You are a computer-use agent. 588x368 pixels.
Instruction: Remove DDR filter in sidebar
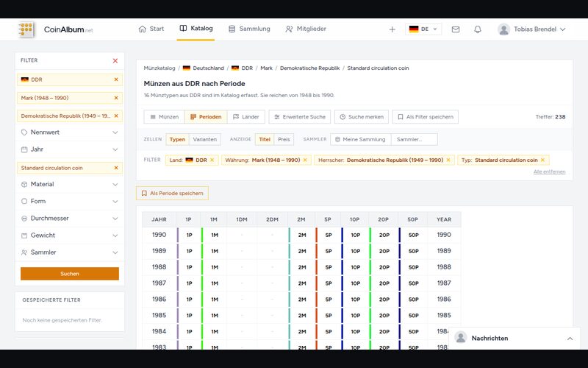116,79
